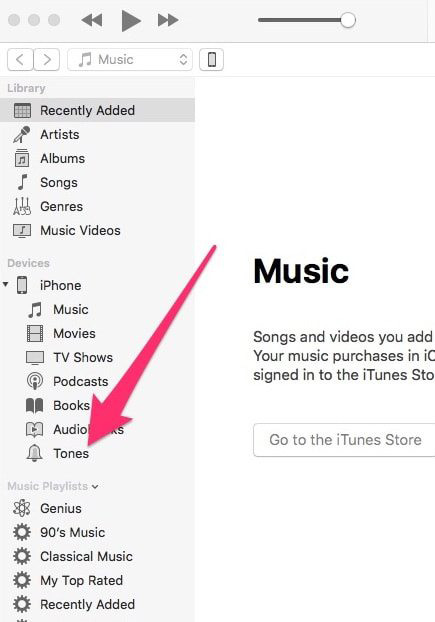This screenshot has height=622, width=435.
Task: Select Songs in the Library list
Action: click(59, 182)
